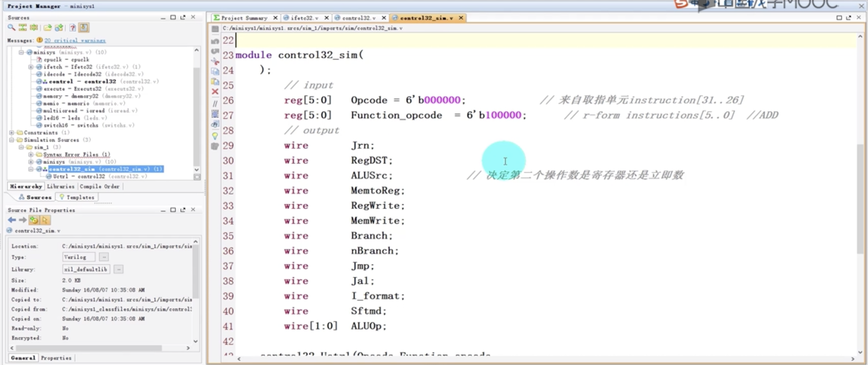Toggle line comment using the // icon
This screenshot has width=868, height=365.
(215, 104)
